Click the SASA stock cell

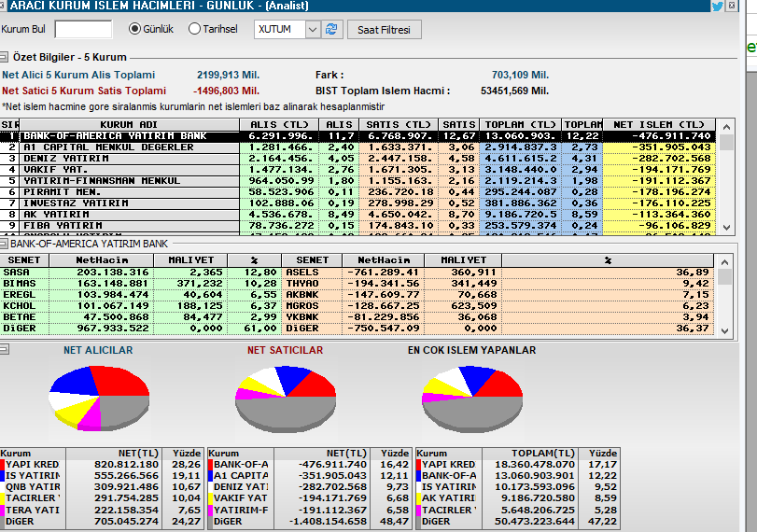point(24,273)
